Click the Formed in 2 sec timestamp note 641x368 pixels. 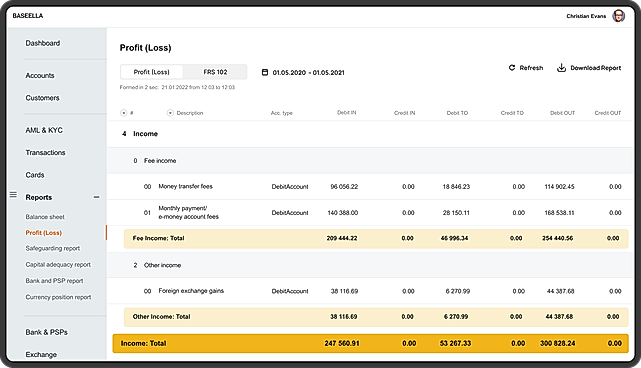[177, 87]
